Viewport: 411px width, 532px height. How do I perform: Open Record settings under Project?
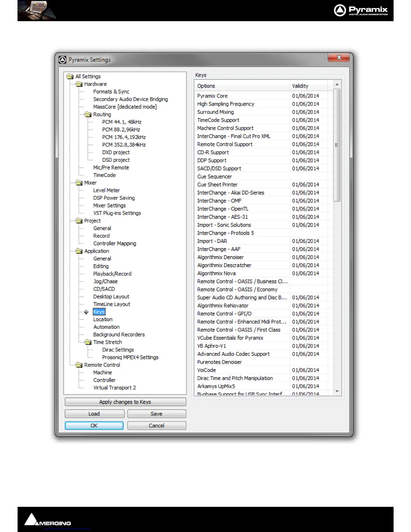pyautogui.click(x=101, y=236)
